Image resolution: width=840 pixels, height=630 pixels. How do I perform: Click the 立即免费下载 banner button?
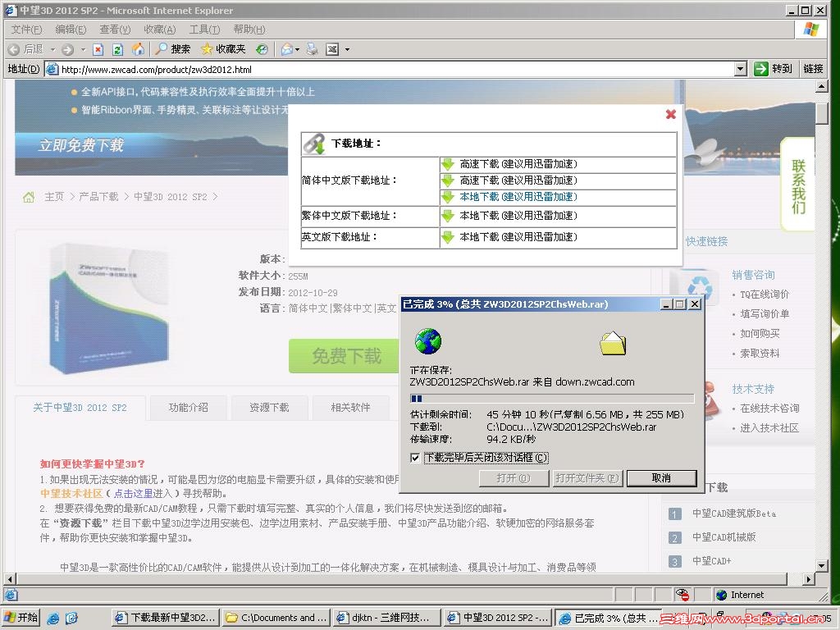pos(81,145)
